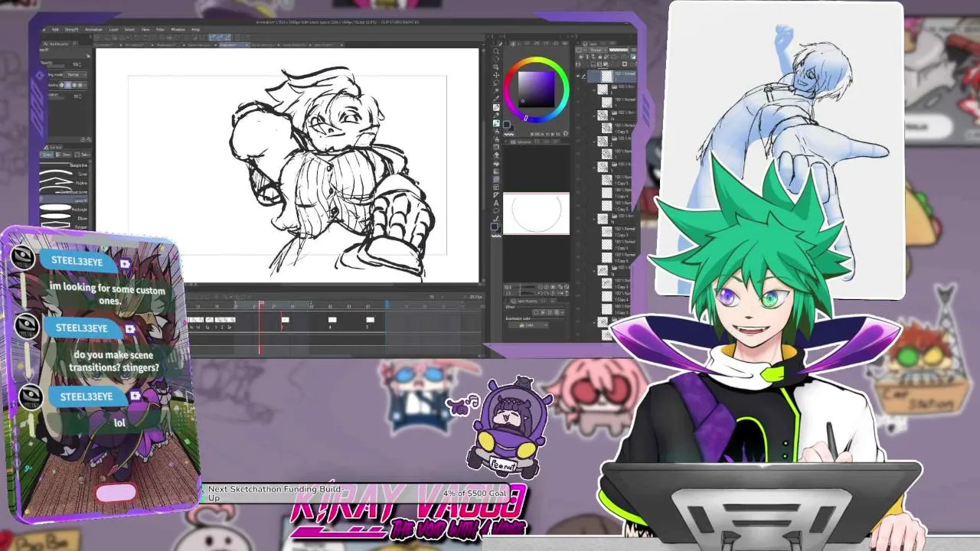The image size is (980, 551).
Task: Choose the Polyline sub tool
Action: [64, 183]
